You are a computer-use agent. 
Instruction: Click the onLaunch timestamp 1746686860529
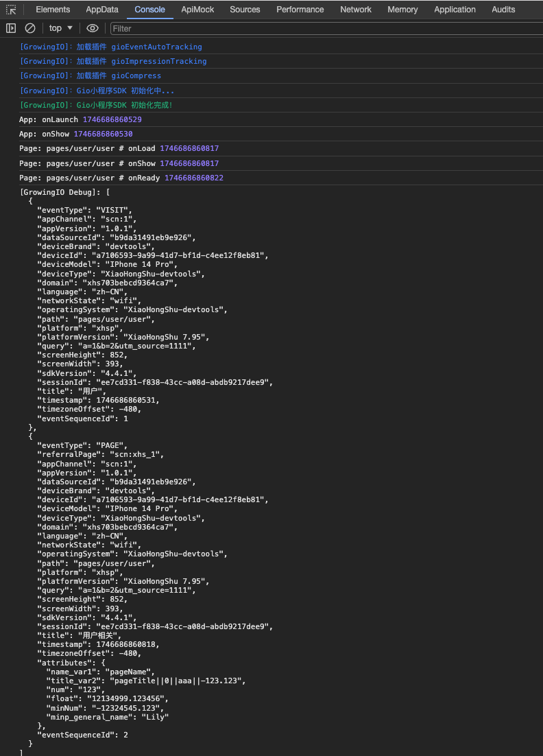click(112, 119)
